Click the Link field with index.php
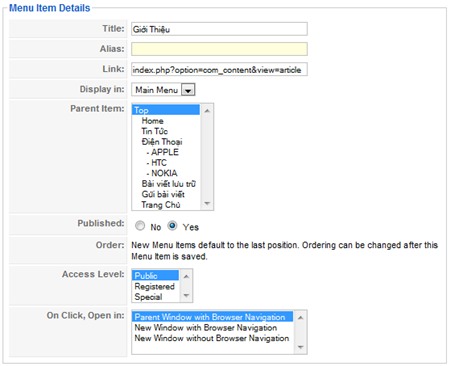The width and height of the screenshot is (450, 366). tap(219, 69)
